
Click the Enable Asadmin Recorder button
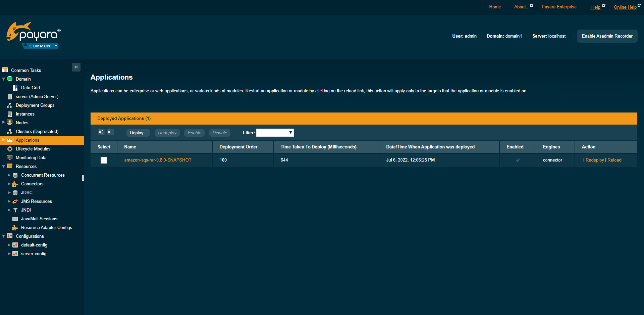click(607, 36)
